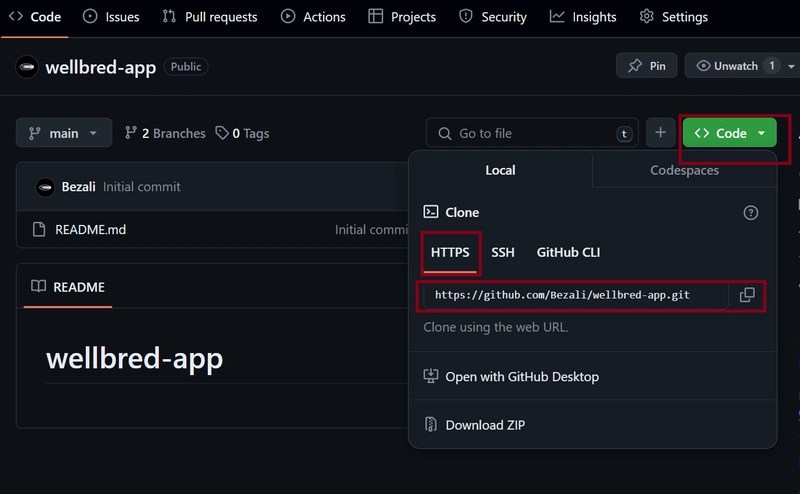
Task: Select the HTTPS clone option
Action: 450,252
